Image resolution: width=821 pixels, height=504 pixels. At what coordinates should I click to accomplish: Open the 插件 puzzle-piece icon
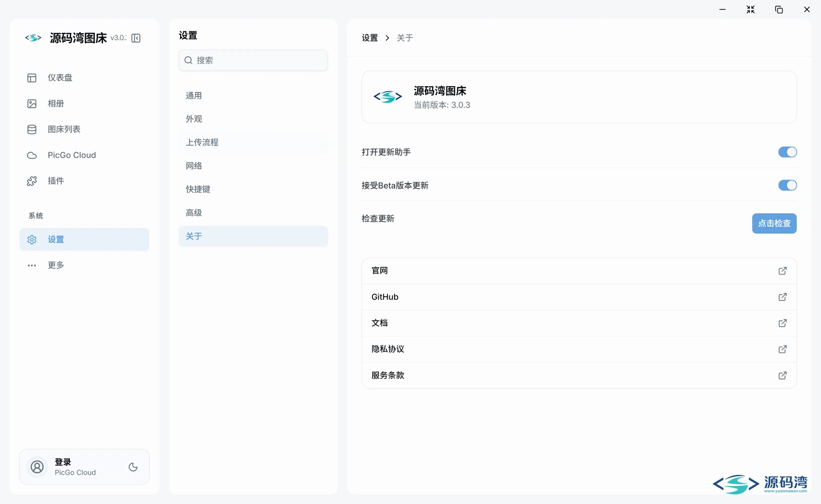click(x=32, y=181)
